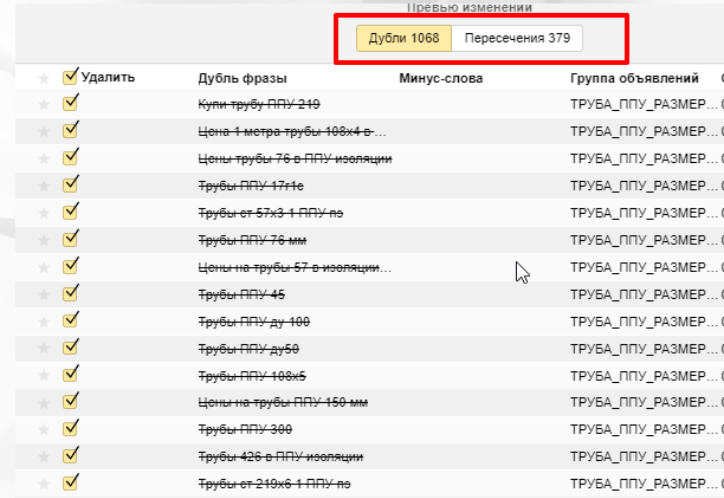Star the row 'Купи трубу ППУ 219'
The height and width of the screenshot is (498, 724).
point(43,104)
